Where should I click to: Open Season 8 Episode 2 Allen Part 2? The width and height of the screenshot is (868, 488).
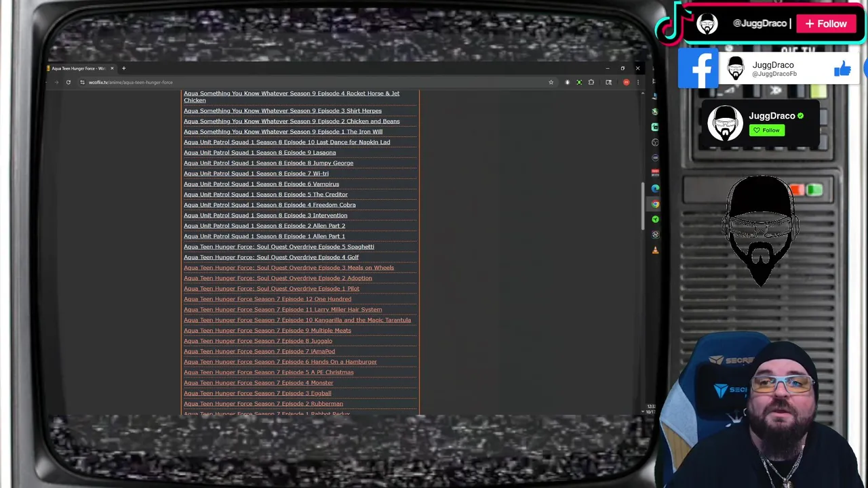(264, 226)
